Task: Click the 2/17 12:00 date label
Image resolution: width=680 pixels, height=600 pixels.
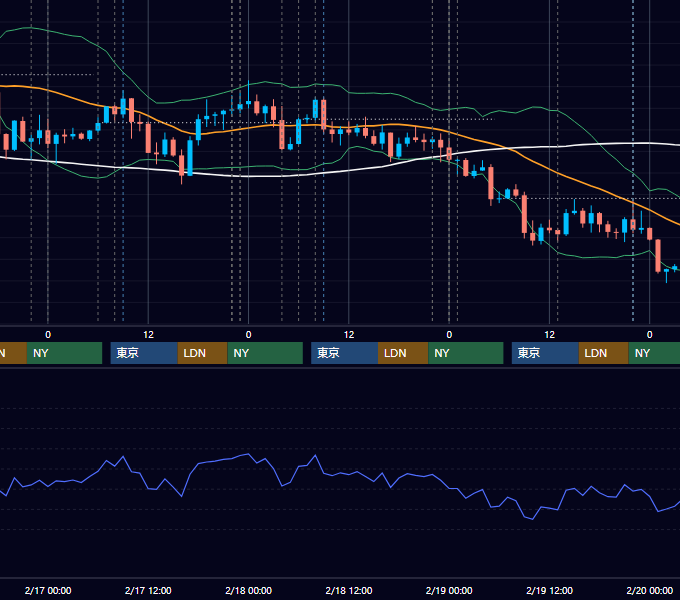Action: click(148, 590)
